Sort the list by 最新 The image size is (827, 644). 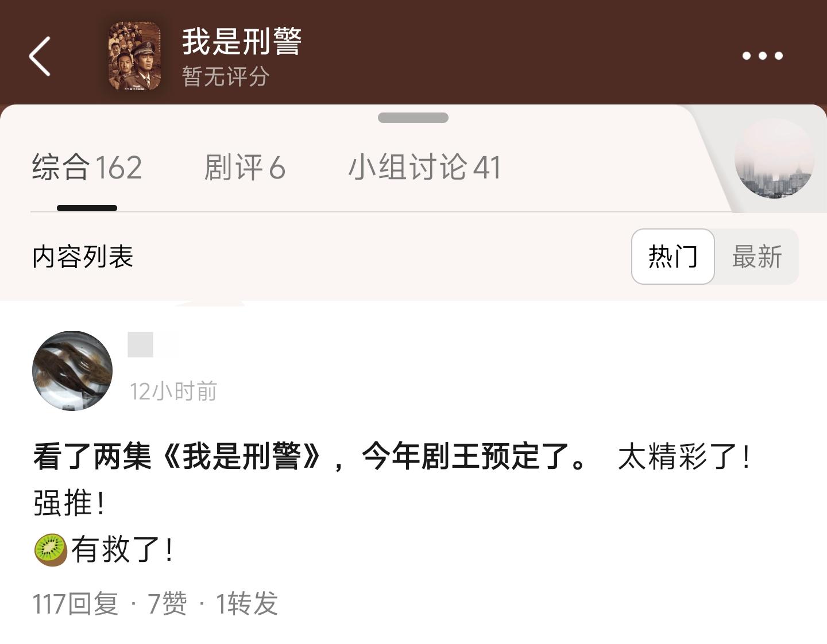(757, 257)
